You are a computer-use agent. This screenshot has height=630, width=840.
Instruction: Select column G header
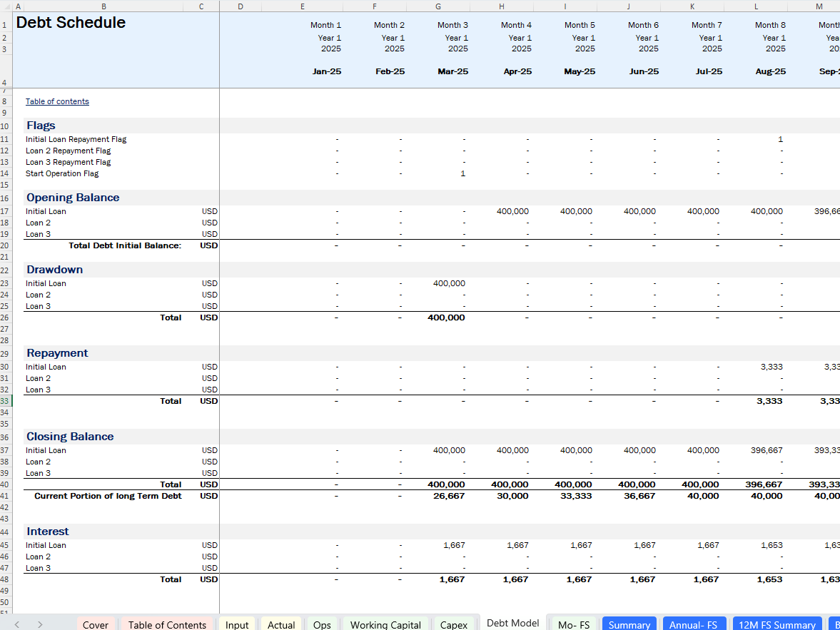(437, 6)
